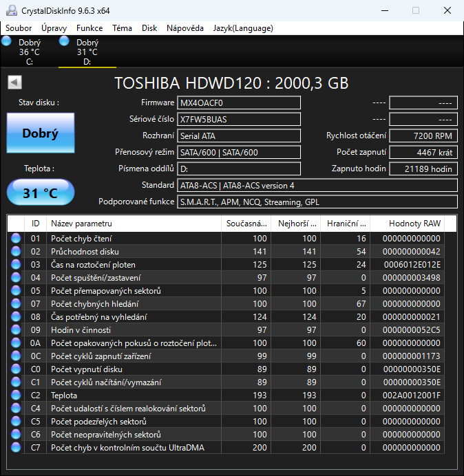Image resolution: width=464 pixels, height=476 pixels.
Task: Click status orb for Teplota row
Action: pos(16,396)
